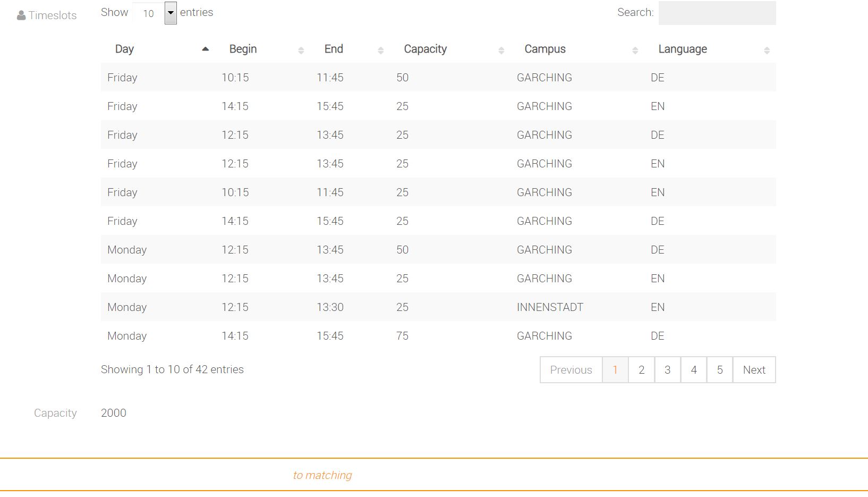
Task: Click sort arrows icon beside Campus
Action: 635,50
